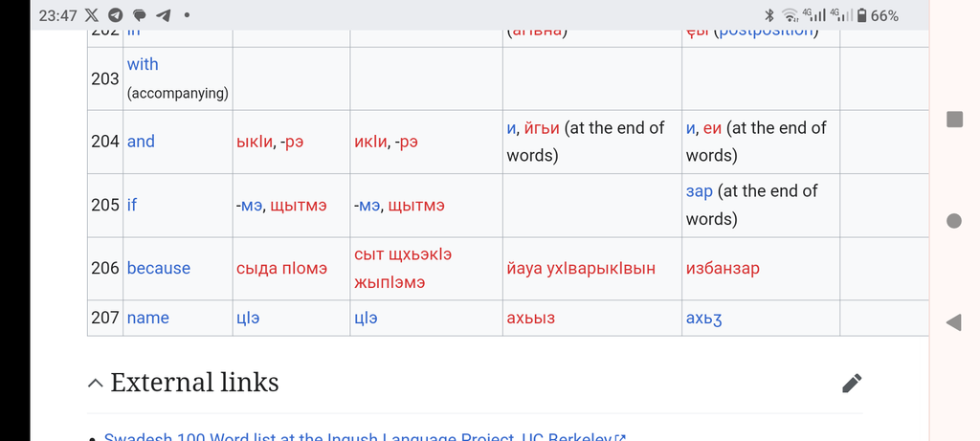
Task: Follow the red link 'сыда пIомэ'
Action: click(281, 269)
